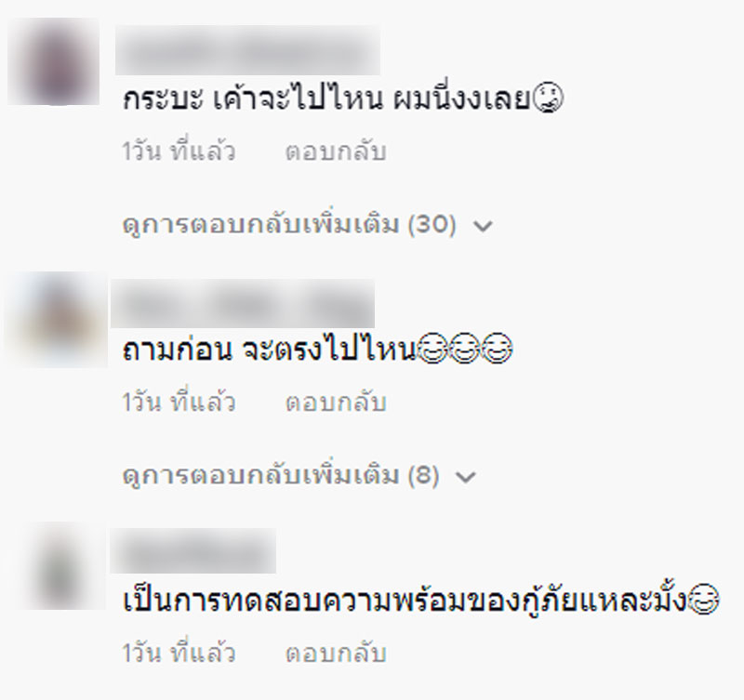744x700 pixels.
Task: Click '1วัน ที่แล้ว' timestamp under 'กระบะ' comment
Action: pos(179,152)
